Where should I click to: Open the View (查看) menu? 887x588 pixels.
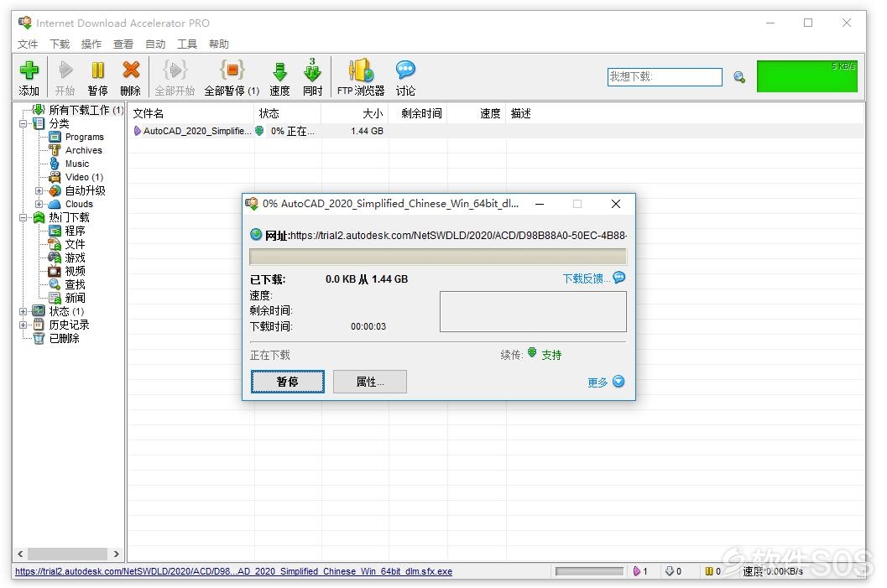(123, 44)
